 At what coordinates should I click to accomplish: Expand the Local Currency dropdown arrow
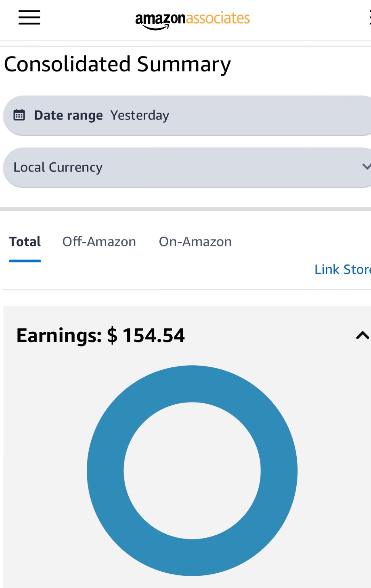[x=366, y=167]
